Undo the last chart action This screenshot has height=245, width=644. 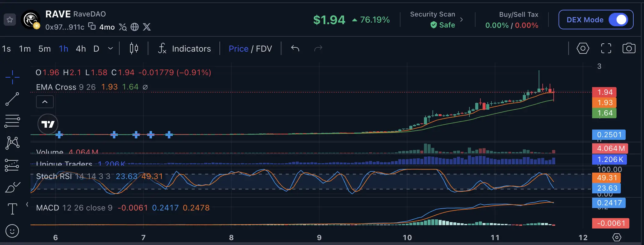[295, 48]
